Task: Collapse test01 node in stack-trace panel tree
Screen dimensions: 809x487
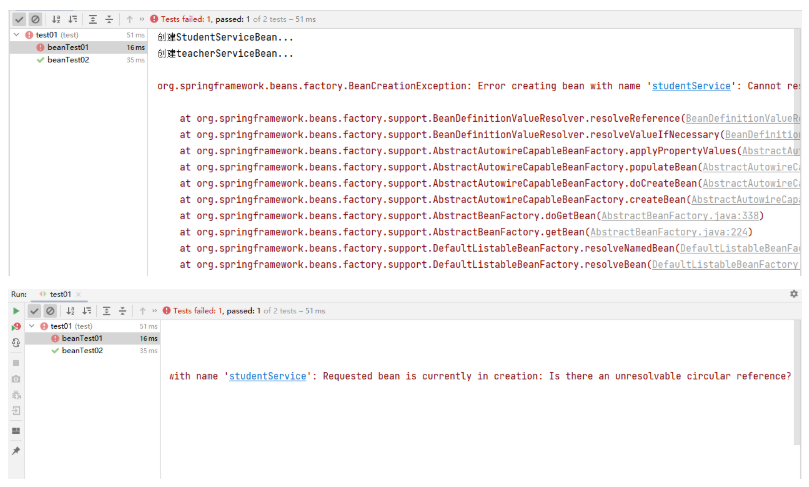Action: click(17, 35)
